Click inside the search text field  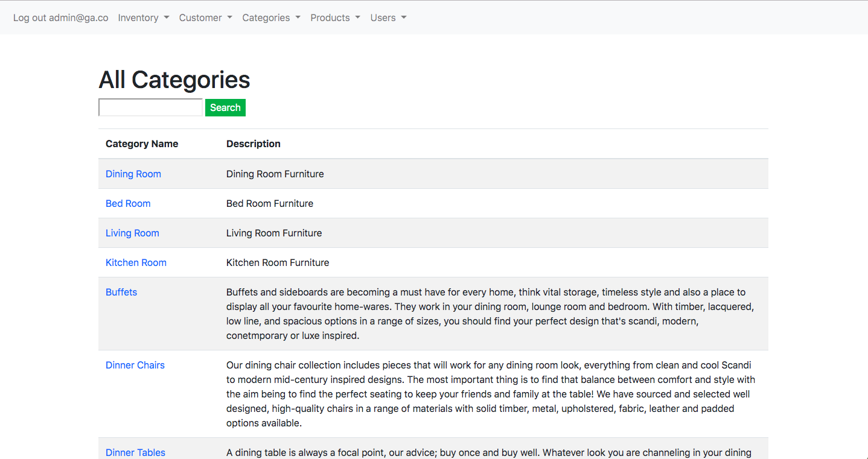150,107
